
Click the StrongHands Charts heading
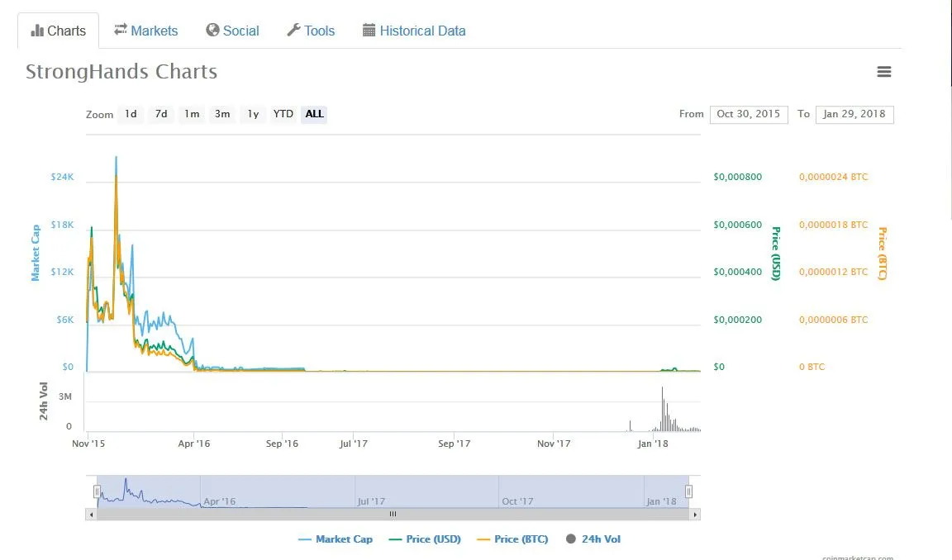pos(121,72)
